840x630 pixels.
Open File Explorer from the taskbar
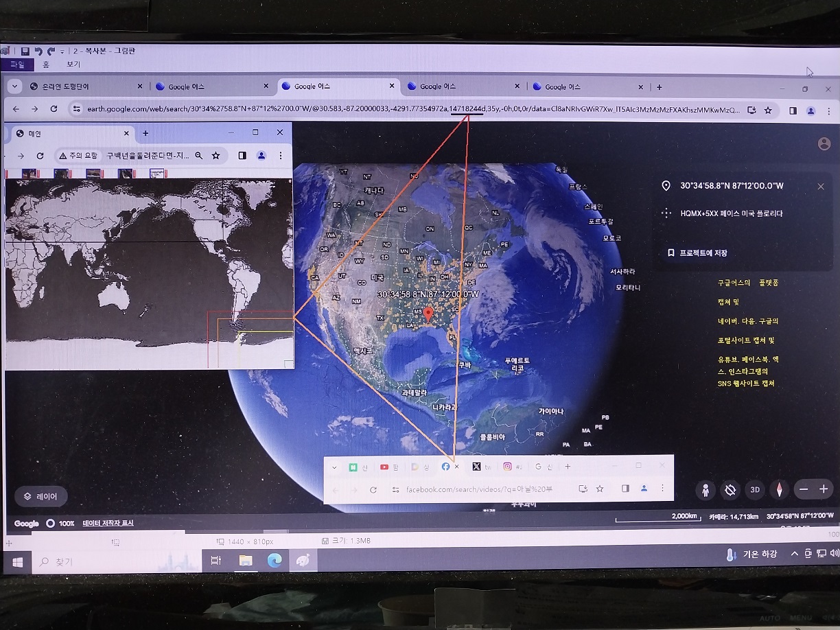click(245, 561)
